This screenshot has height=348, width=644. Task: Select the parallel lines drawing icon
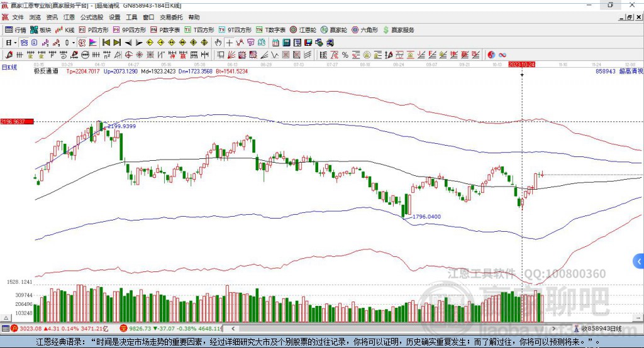point(308,55)
